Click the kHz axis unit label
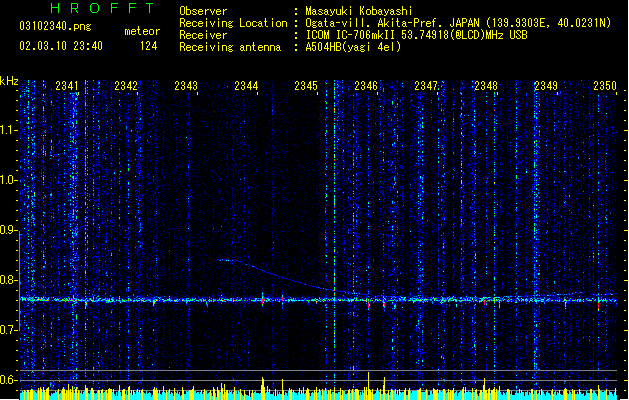The image size is (629, 400). pyautogui.click(x=9, y=81)
